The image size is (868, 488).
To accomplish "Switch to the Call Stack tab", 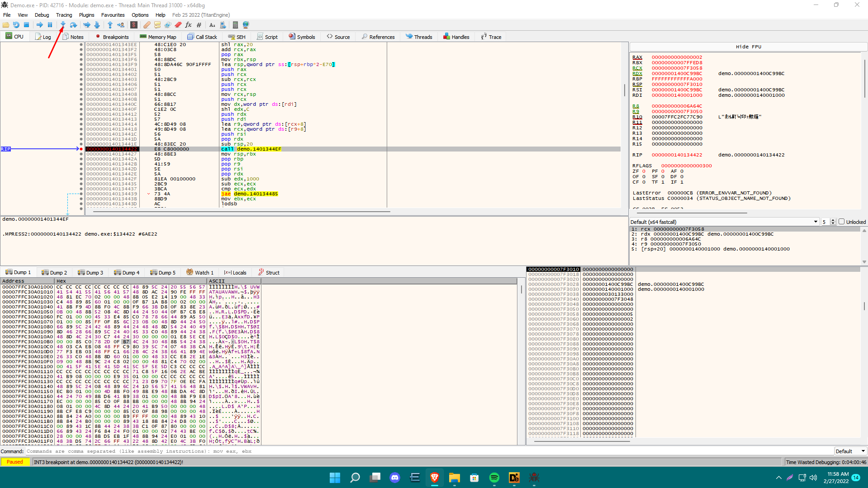I will (202, 37).
